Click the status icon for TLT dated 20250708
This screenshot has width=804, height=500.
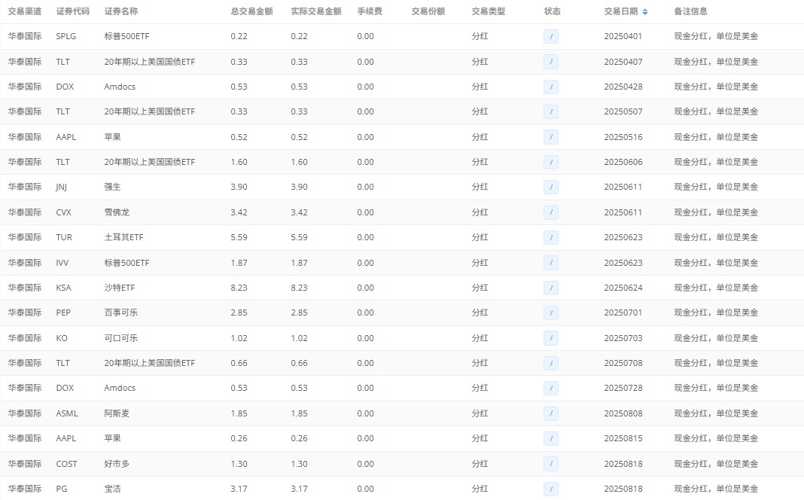point(551,363)
